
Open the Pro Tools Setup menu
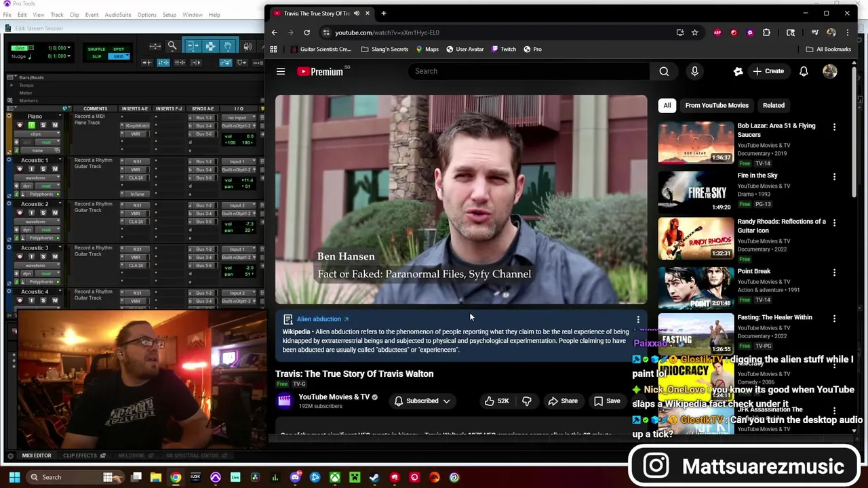click(x=170, y=15)
